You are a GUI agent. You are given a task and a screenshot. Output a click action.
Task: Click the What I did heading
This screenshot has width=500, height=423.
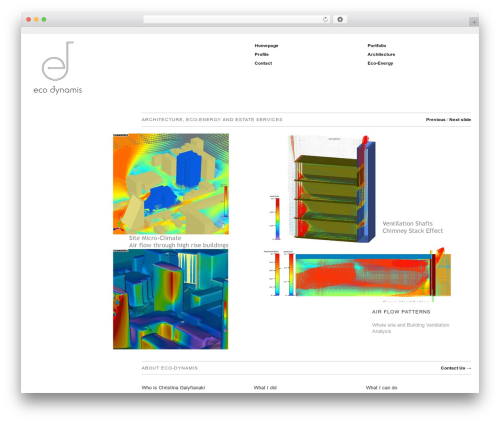(265, 388)
